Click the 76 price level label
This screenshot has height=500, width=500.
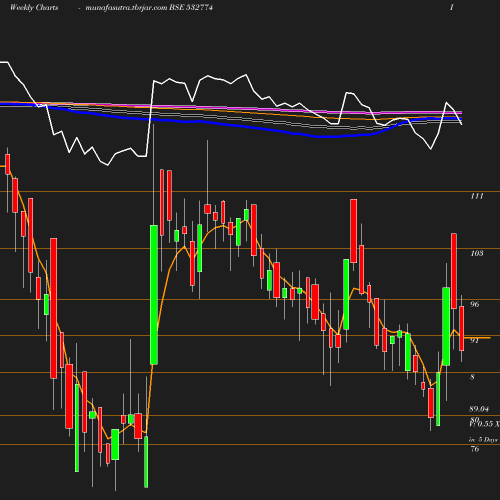(x=475, y=449)
